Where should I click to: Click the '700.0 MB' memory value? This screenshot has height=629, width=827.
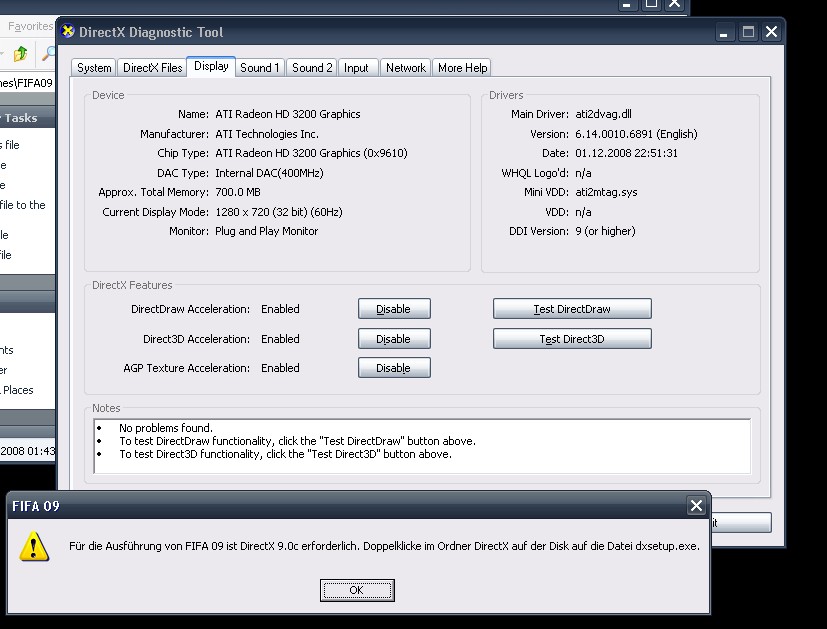[238, 192]
